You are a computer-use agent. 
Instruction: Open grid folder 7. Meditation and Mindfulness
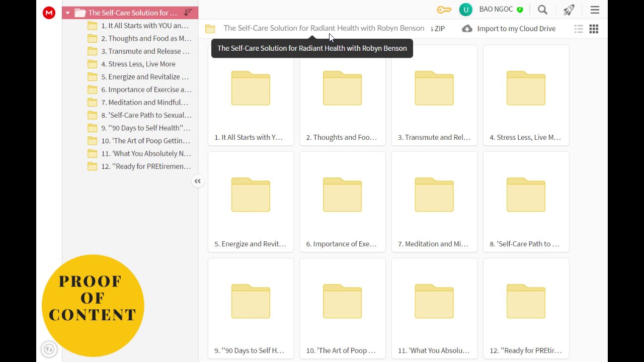[x=434, y=202]
